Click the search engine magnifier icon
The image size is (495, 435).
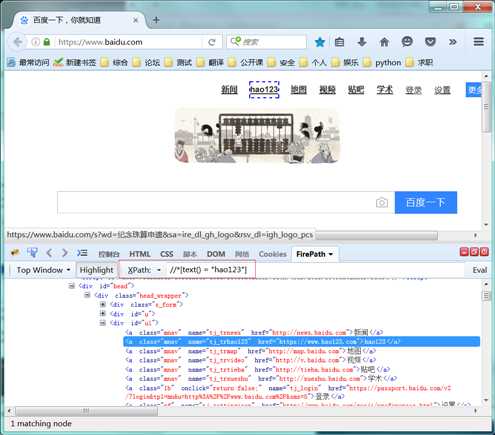[x=235, y=41]
